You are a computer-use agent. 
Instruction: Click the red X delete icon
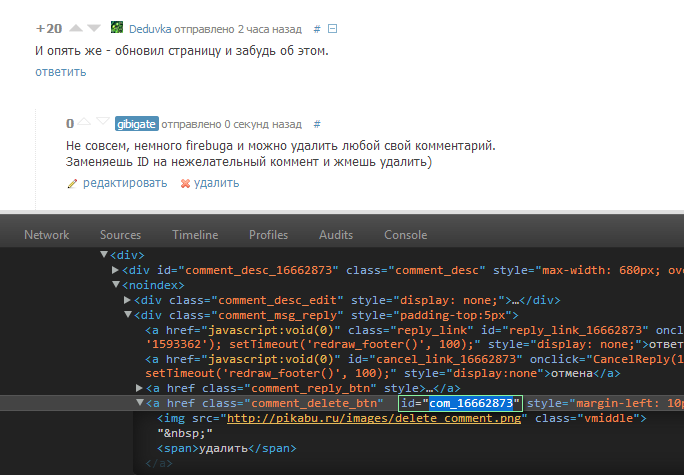point(185,183)
